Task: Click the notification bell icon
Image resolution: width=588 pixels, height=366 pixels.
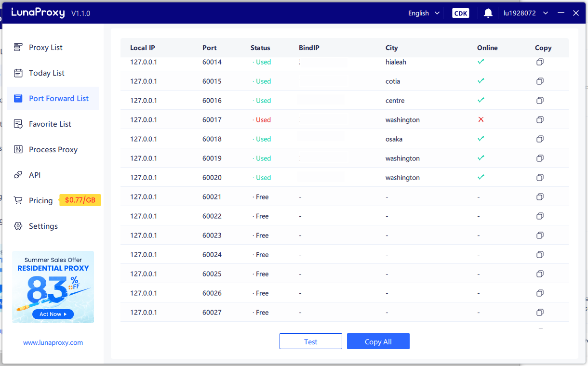Action: click(x=488, y=13)
